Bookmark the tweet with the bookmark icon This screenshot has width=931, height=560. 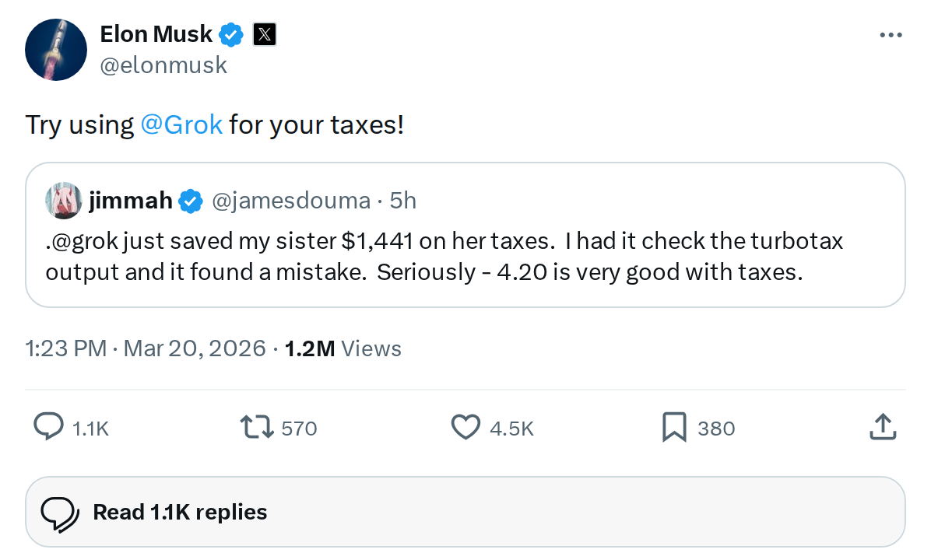(x=673, y=427)
